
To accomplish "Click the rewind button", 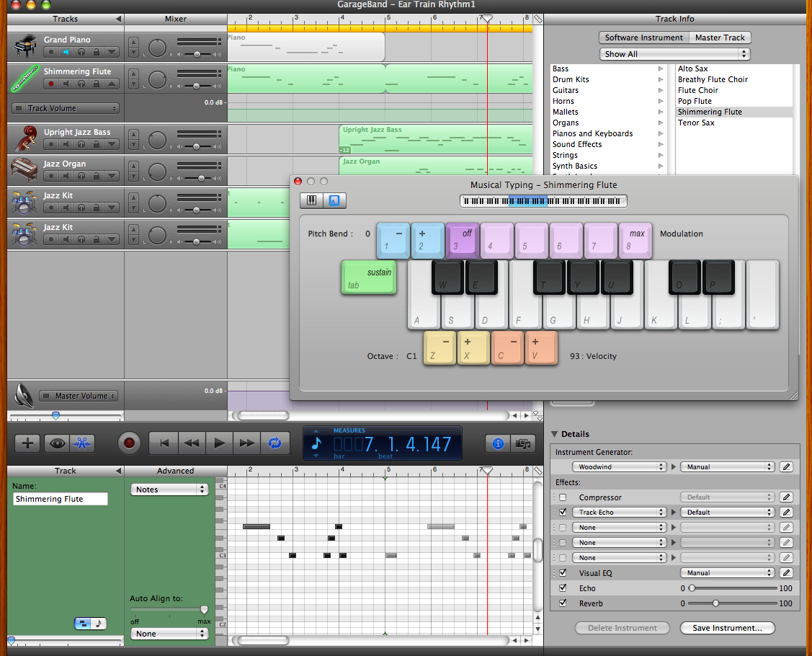I will point(192,443).
